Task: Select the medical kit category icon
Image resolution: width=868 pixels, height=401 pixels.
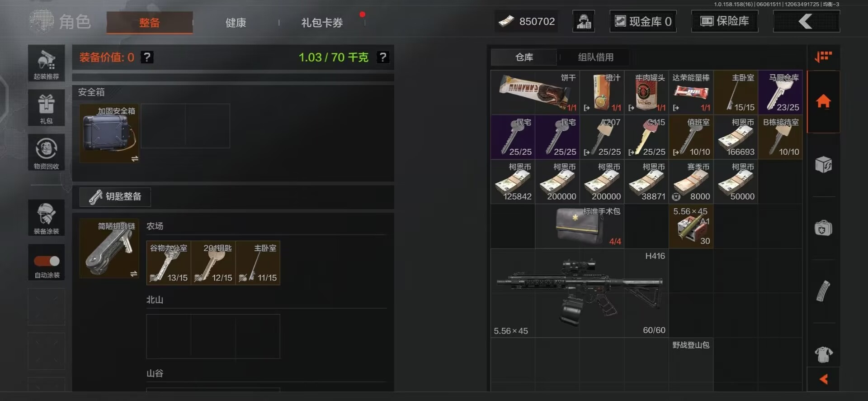Action: click(x=823, y=228)
